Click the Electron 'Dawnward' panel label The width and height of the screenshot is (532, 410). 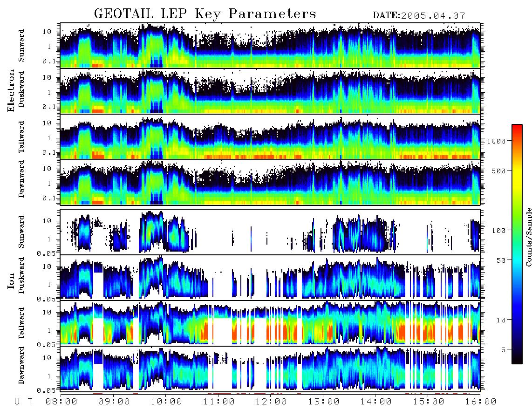click(x=21, y=179)
